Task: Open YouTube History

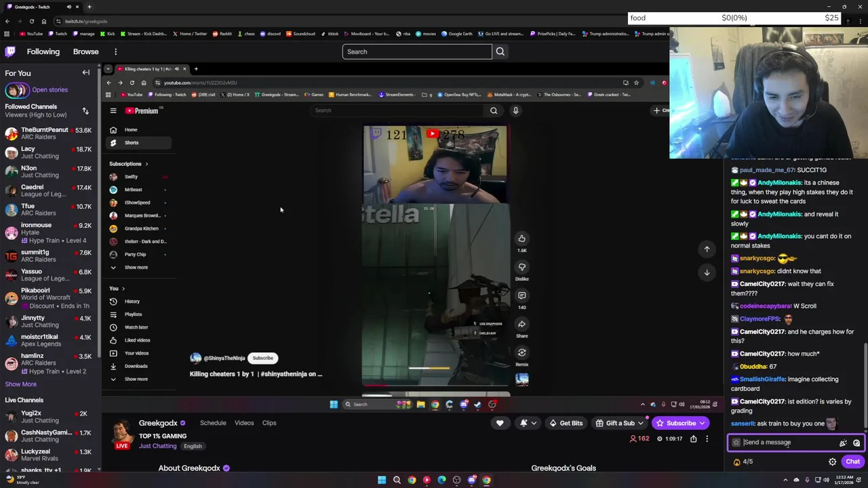Action: 138,301
